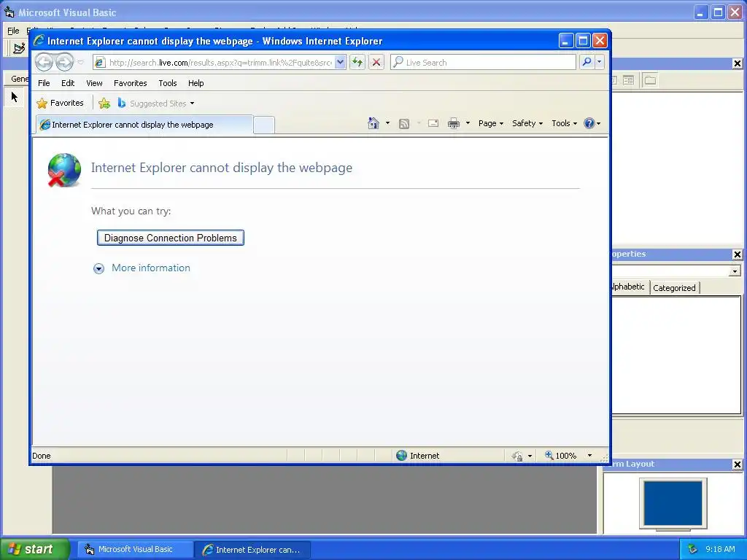747x560 pixels.
Task: Open Internet Explorer Help menu
Action: pyautogui.click(x=196, y=83)
